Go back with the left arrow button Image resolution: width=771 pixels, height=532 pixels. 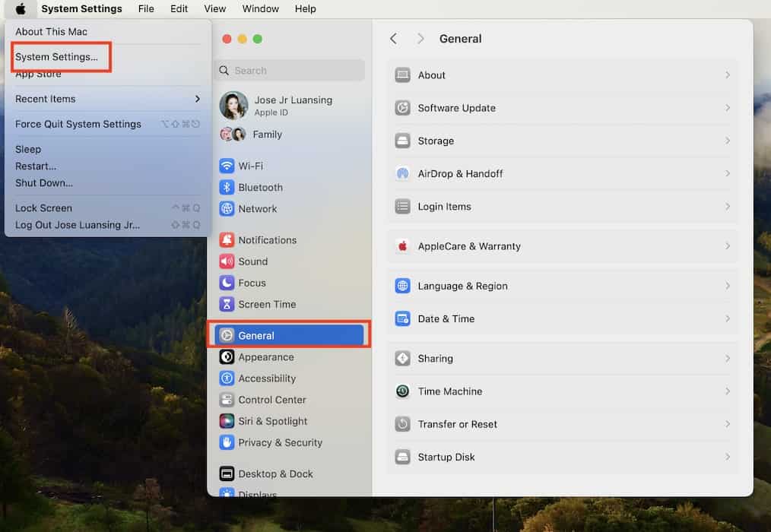[393, 39]
